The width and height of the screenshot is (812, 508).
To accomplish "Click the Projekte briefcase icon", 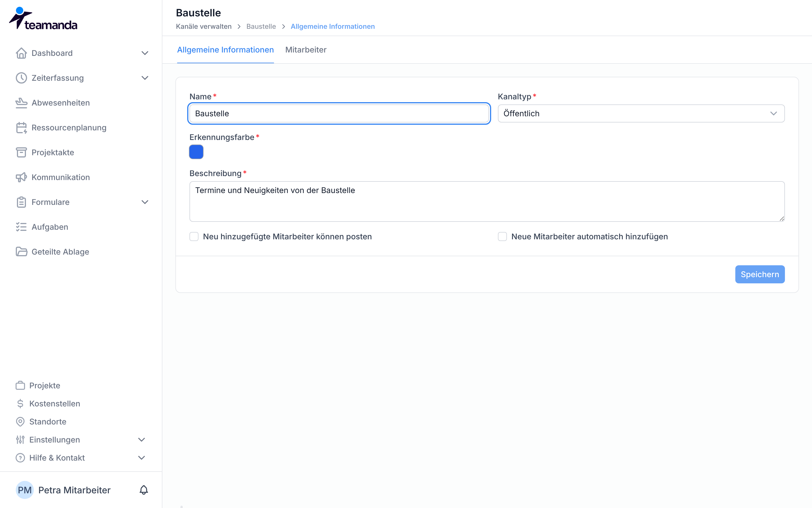I will pos(20,385).
